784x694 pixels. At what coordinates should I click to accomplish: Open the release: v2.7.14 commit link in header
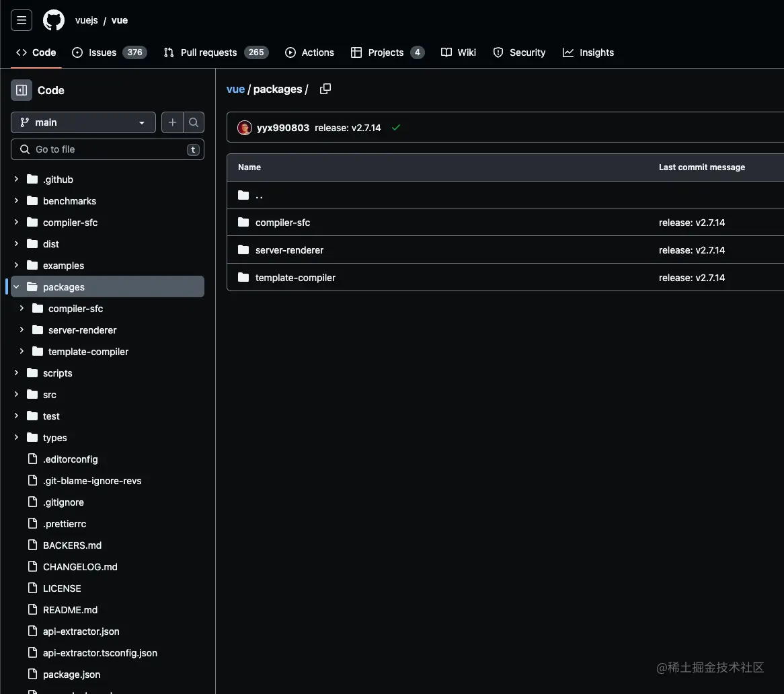(348, 128)
